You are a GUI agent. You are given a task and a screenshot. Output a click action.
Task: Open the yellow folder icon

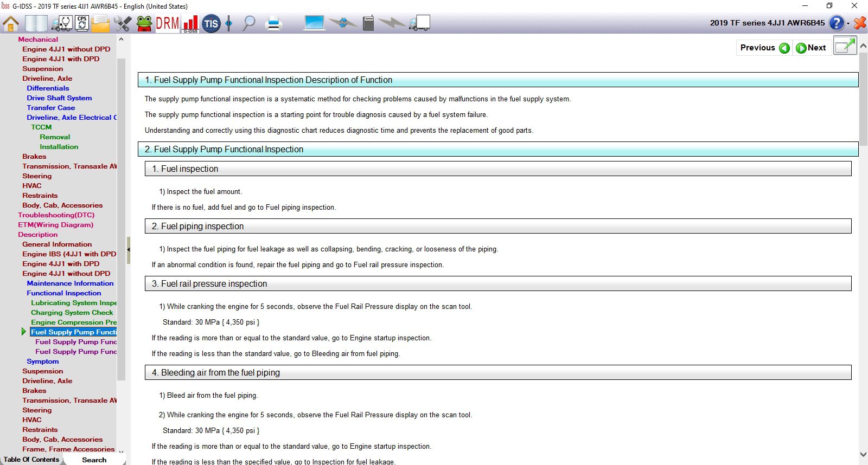(101, 23)
